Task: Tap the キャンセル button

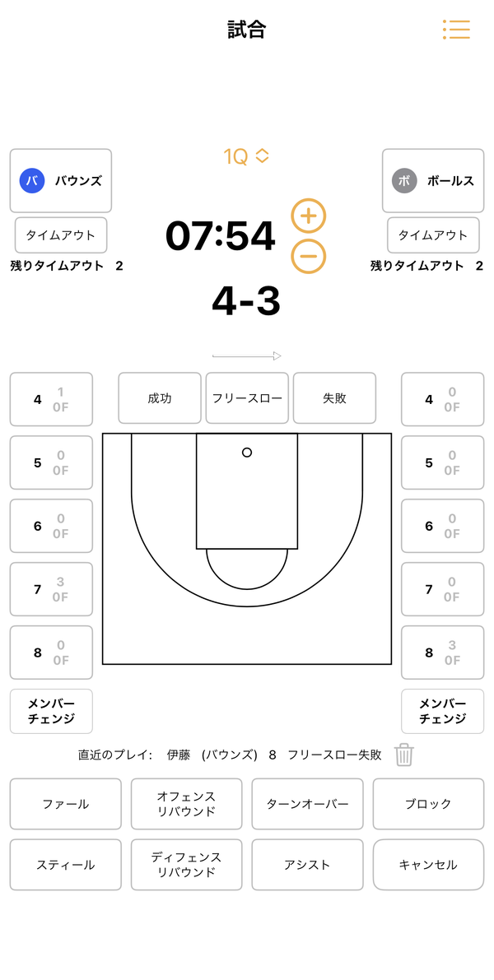Action: coord(428,865)
